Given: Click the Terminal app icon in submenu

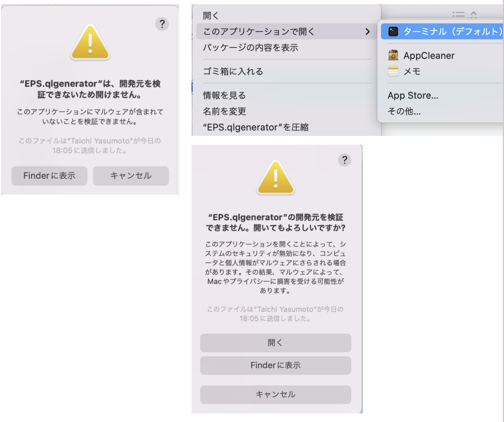Looking at the screenshot, I should [x=393, y=32].
